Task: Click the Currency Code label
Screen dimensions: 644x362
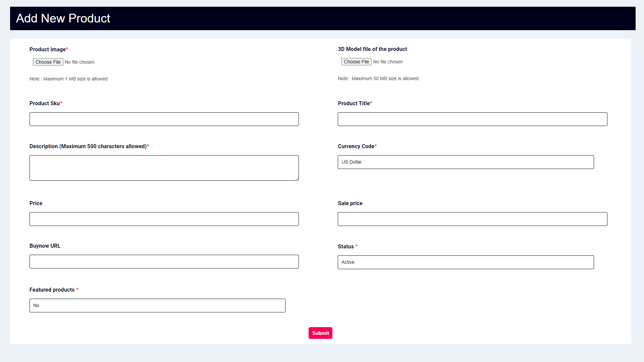Action: [356, 146]
